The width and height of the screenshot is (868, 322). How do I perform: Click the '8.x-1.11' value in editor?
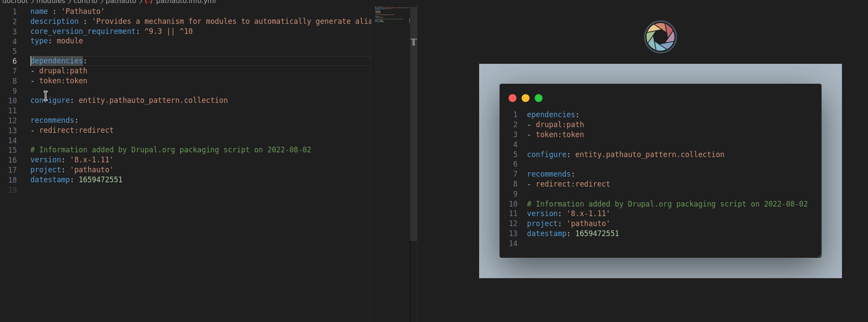(92, 160)
